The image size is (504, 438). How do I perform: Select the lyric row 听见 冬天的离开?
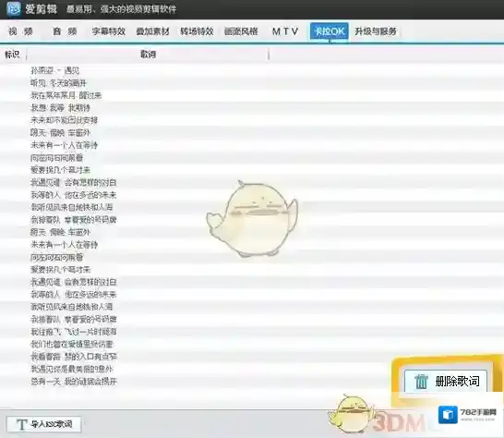click(58, 83)
